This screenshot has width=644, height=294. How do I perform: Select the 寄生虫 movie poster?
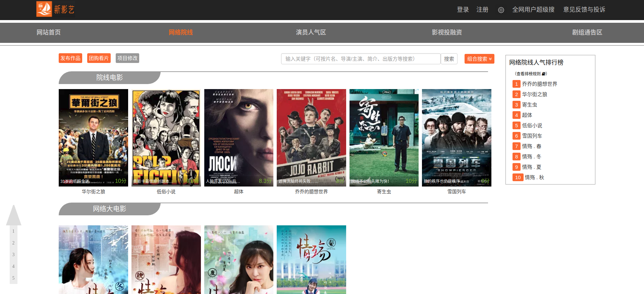[x=384, y=138]
